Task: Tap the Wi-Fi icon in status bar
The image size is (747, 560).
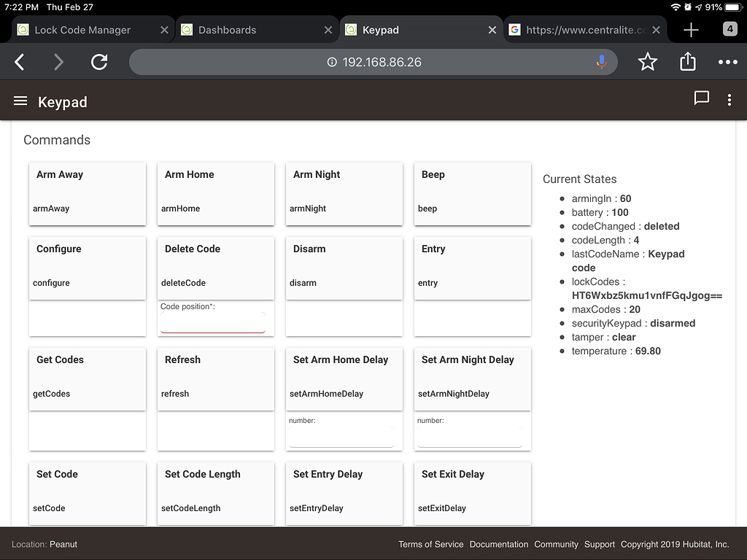Action: (675, 7)
